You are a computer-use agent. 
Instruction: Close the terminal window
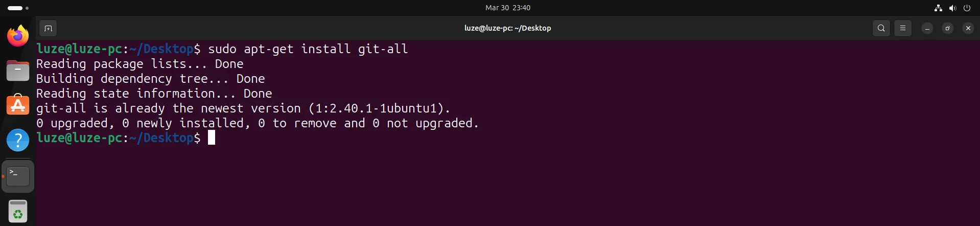(x=968, y=29)
